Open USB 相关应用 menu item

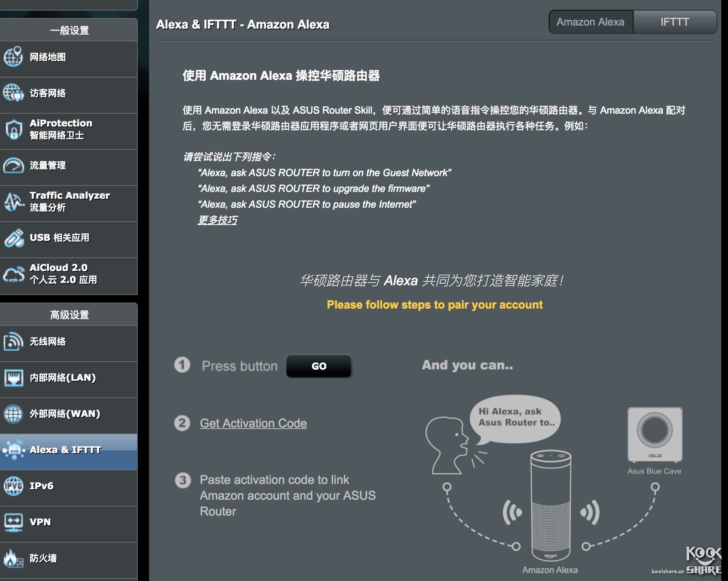coord(69,240)
